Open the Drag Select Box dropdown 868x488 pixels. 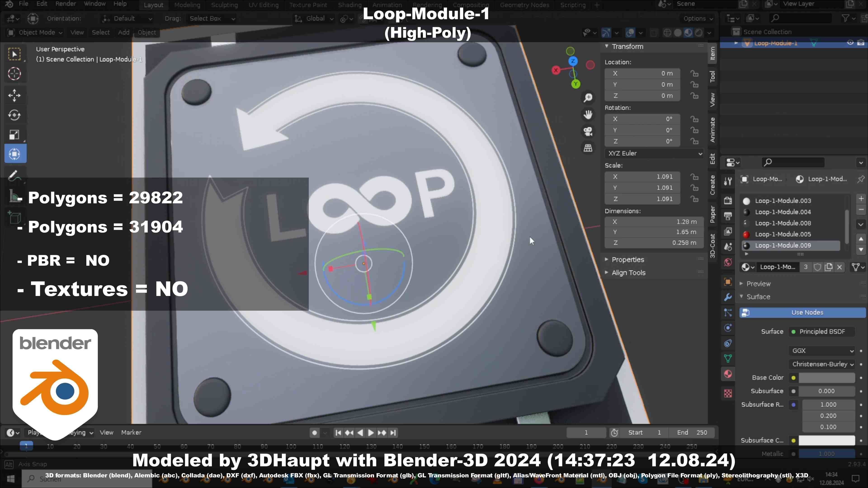click(212, 19)
